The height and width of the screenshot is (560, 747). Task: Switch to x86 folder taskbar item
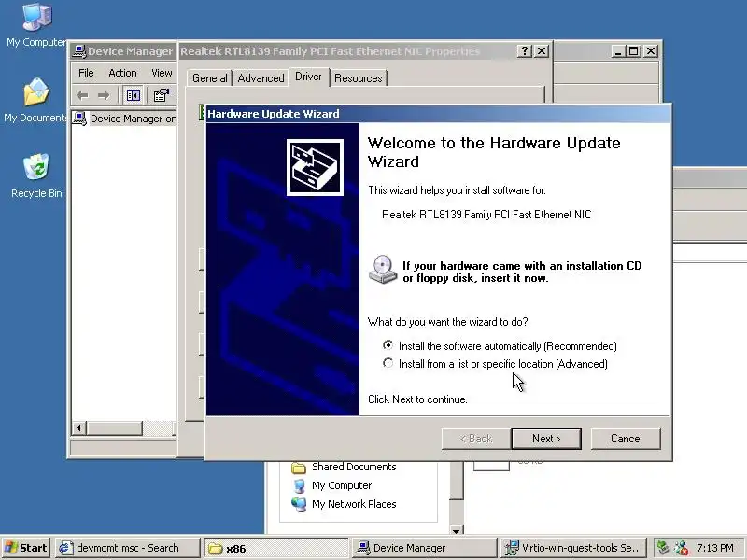(x=276, y=548)
